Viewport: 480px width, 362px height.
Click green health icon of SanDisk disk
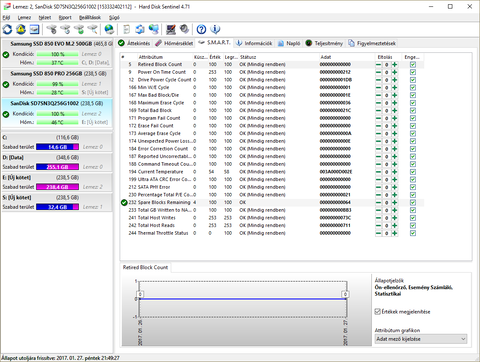[x=6, y=114]
